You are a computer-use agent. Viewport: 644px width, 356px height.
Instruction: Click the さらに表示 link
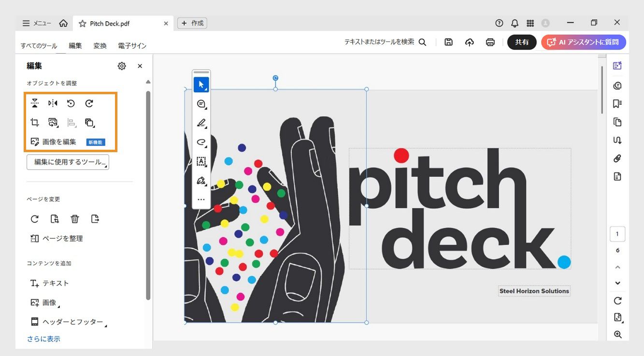[x=43, y=339]
